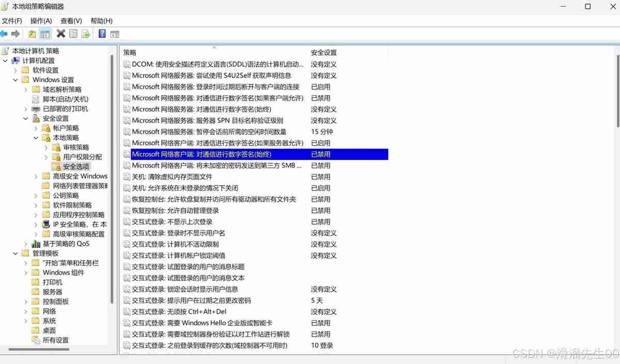Expand the 软件设置 tree node
Viewport: 620px width, 364px height.
16,70
